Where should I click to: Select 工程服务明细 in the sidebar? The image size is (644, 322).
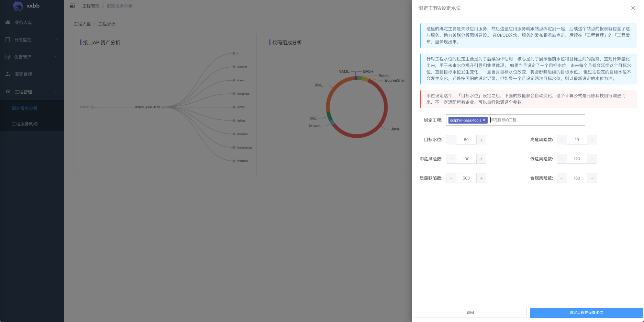[x=25, y=124]
